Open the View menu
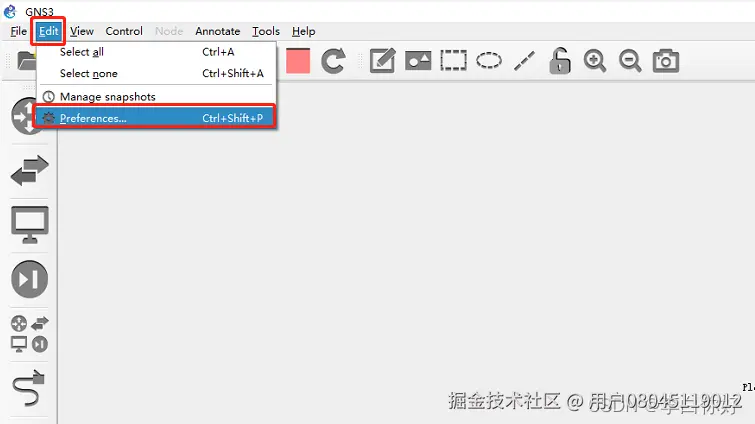Viewport: 755px width, 424px height. [x=81, y=31]
